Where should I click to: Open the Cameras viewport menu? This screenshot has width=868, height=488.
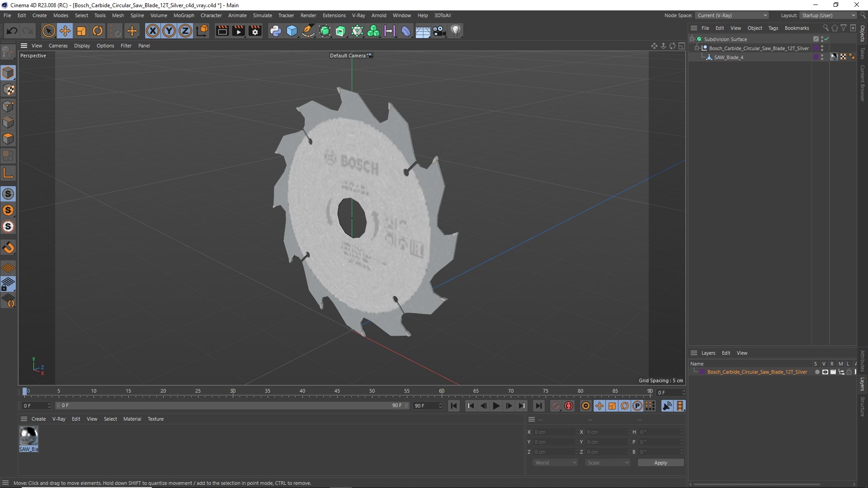[x=58, y=46]
